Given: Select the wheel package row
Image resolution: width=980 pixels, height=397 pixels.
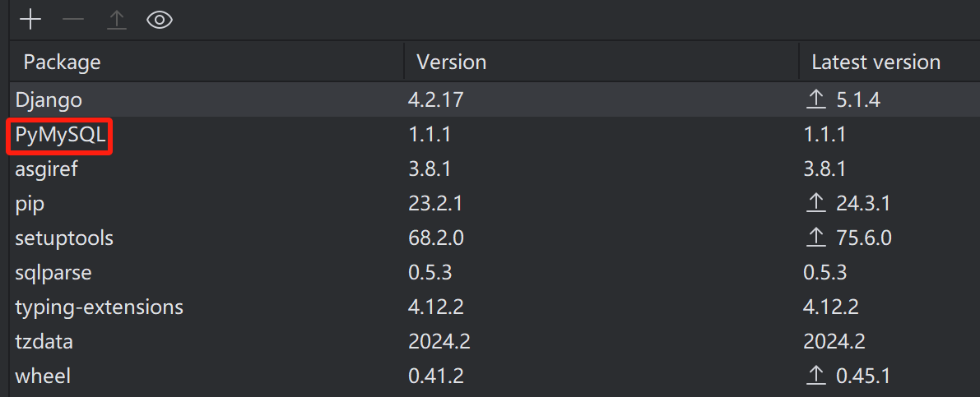Looking at the screenshot, I should [43, 376].
